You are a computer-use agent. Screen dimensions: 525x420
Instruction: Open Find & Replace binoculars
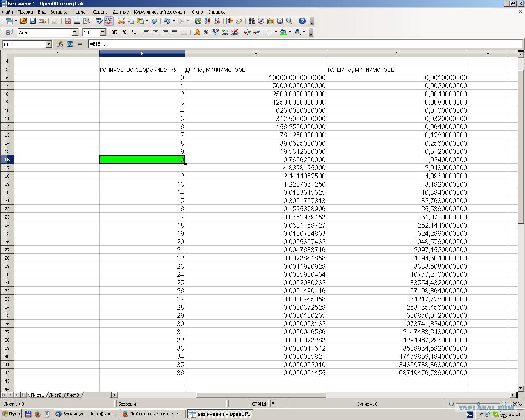tap(251, 21)
